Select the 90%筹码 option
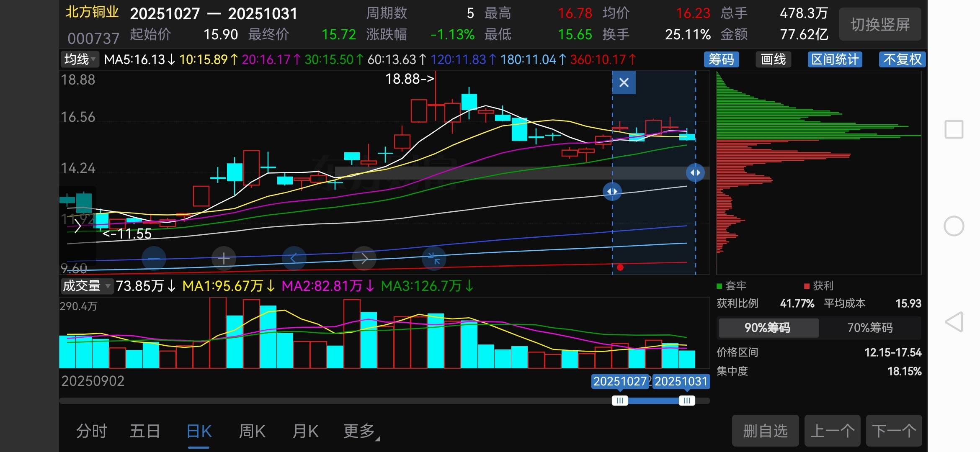 [x=768, y=328]
